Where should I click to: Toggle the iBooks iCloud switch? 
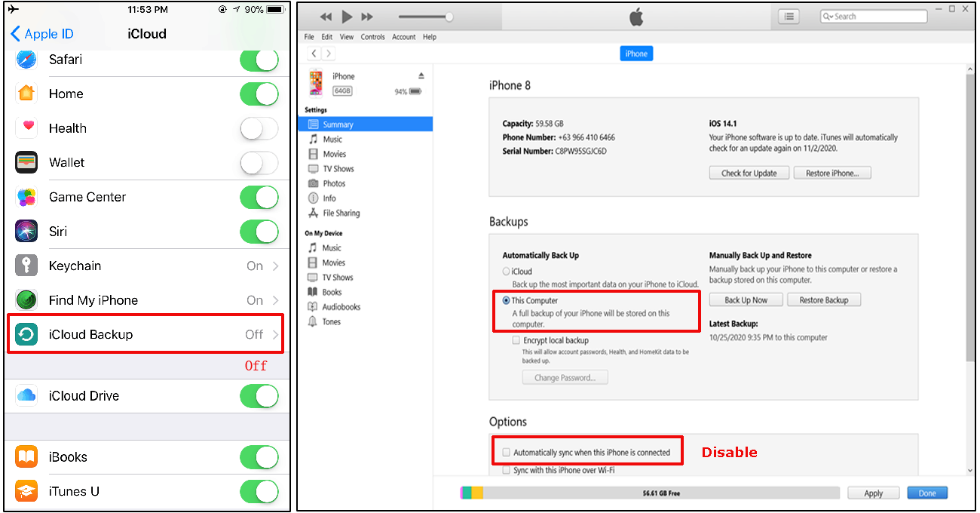(x=259, y=457)
